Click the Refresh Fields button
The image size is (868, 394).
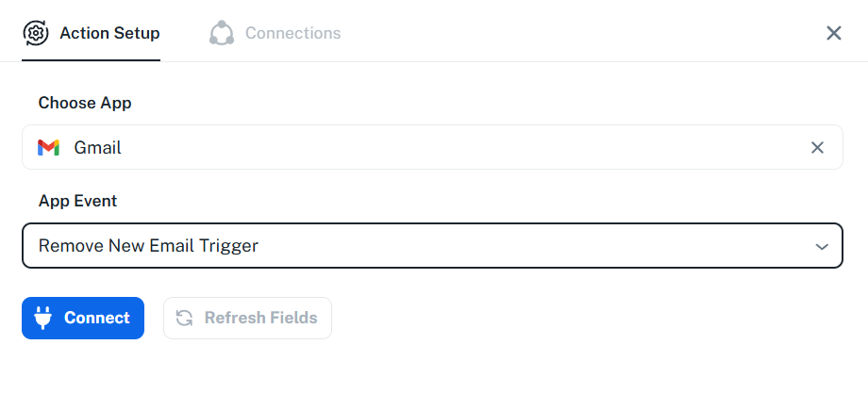(247, 319)
